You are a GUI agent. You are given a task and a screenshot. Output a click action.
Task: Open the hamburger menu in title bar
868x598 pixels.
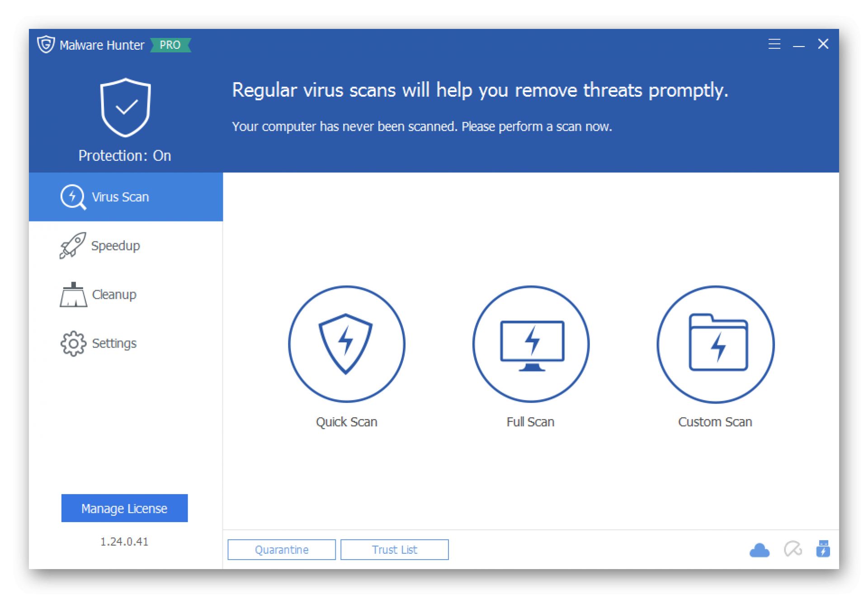click(774, 44)
